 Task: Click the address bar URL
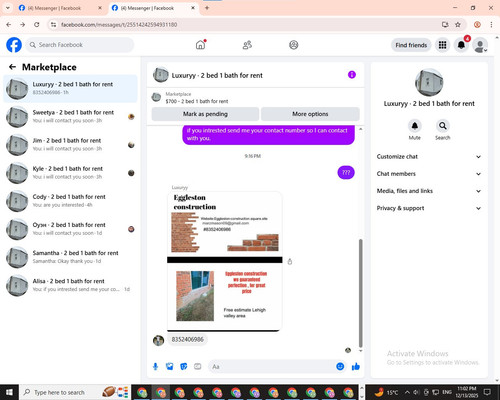click(x=119, y=25)
